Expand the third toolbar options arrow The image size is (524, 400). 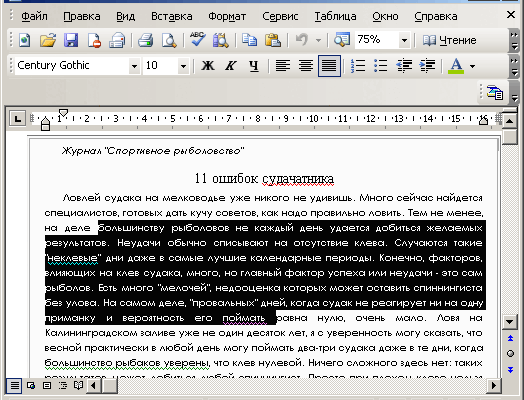coord(515,93)
